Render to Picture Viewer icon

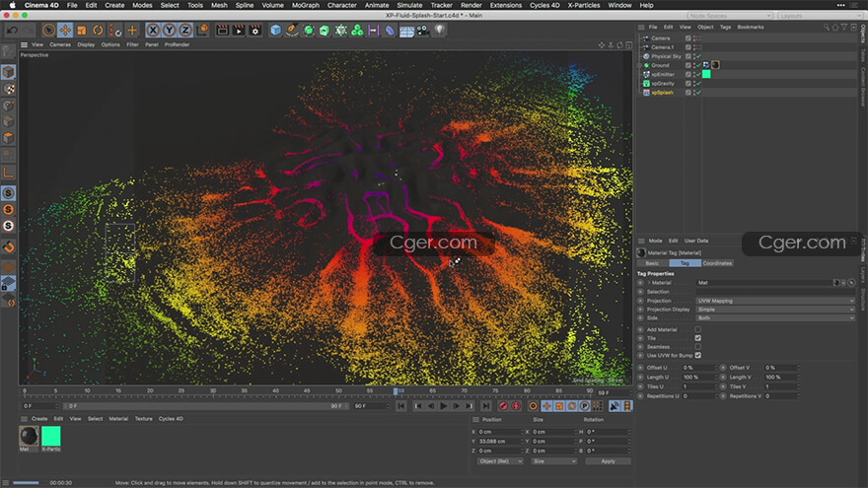point(239,30)
